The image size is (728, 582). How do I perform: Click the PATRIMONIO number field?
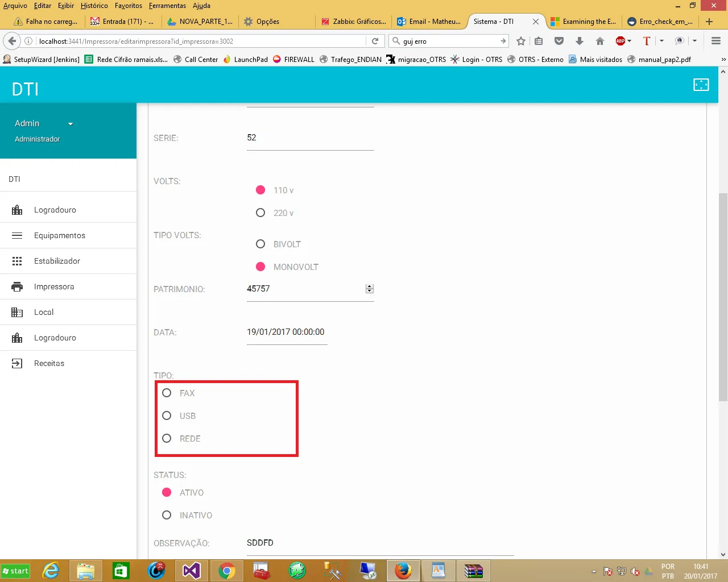(304, 289)
